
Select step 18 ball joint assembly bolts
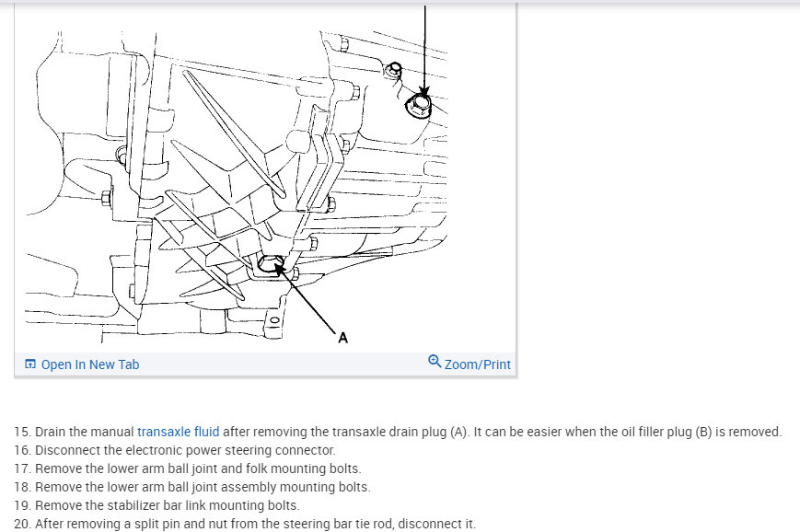(192, 487)
